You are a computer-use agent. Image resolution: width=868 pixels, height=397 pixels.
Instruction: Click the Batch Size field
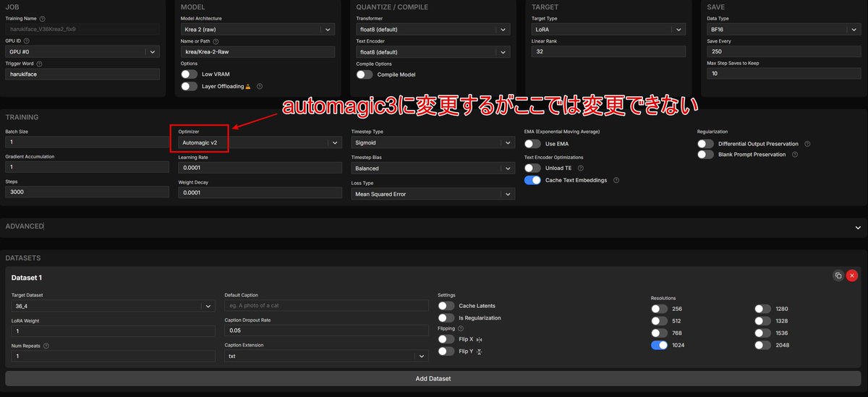coord(87,142)
